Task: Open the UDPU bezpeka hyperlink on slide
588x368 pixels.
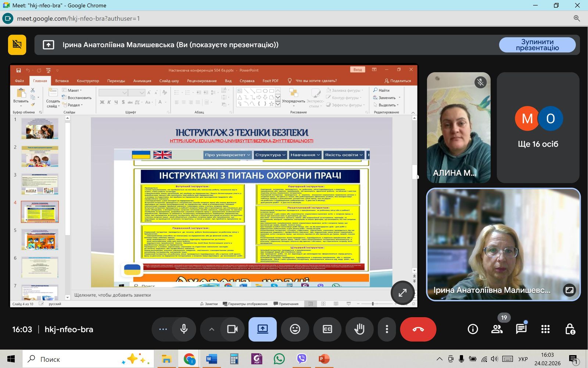Action: (241, 141)
